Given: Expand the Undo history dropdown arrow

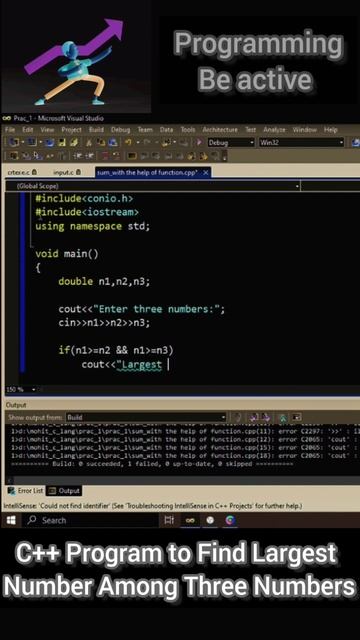Looking at the screenshot, I should click(x=138, y=142).
